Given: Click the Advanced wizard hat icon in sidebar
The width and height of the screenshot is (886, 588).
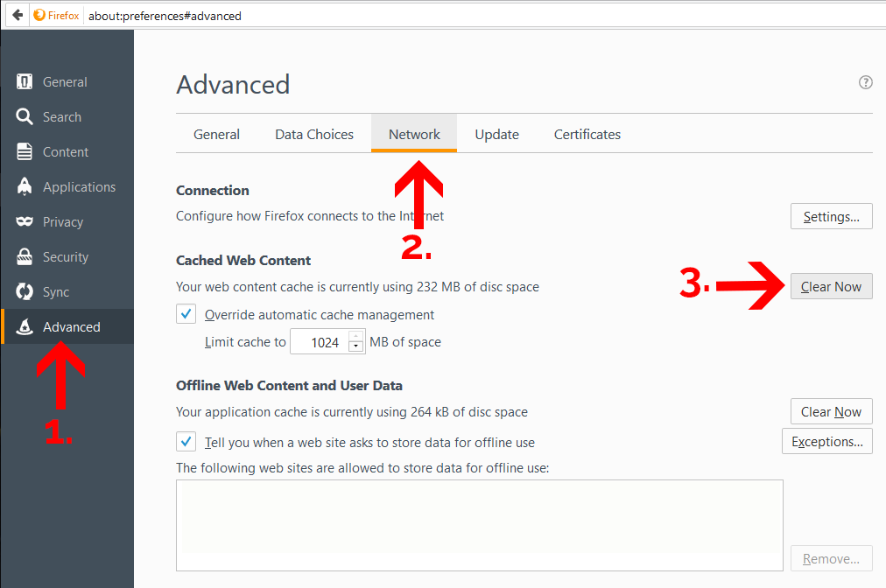Looking at the screenshot, I should (x=25, y=326).
